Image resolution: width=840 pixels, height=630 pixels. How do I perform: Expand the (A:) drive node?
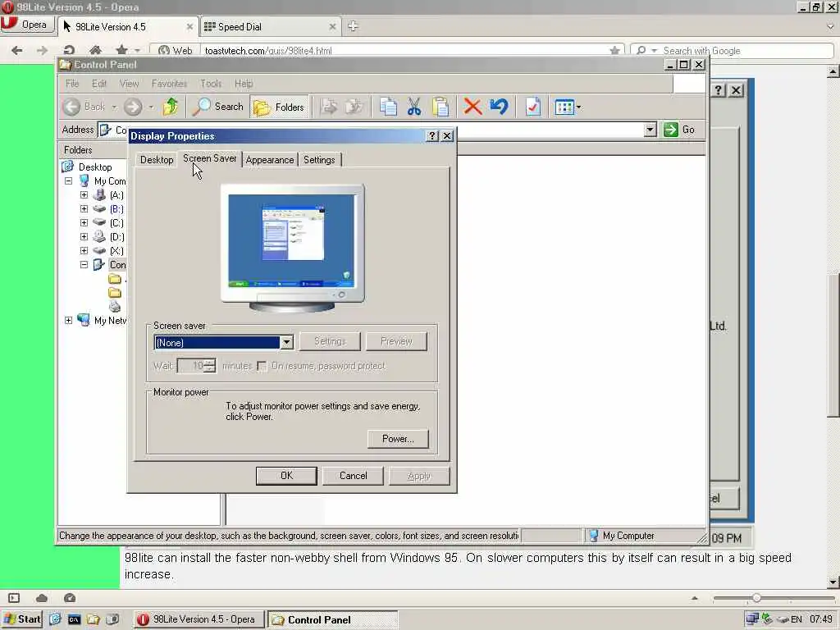[84, 195]
